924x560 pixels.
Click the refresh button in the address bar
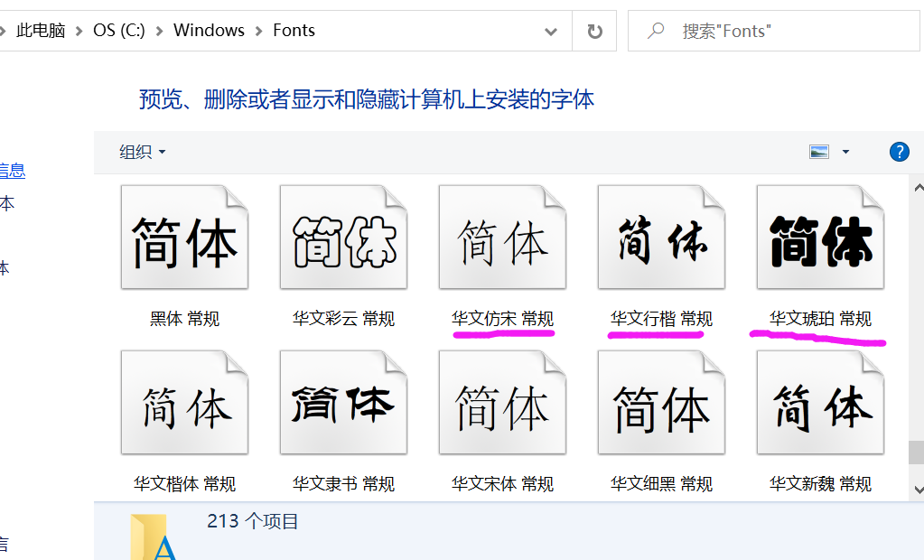(x=594, y=30)
